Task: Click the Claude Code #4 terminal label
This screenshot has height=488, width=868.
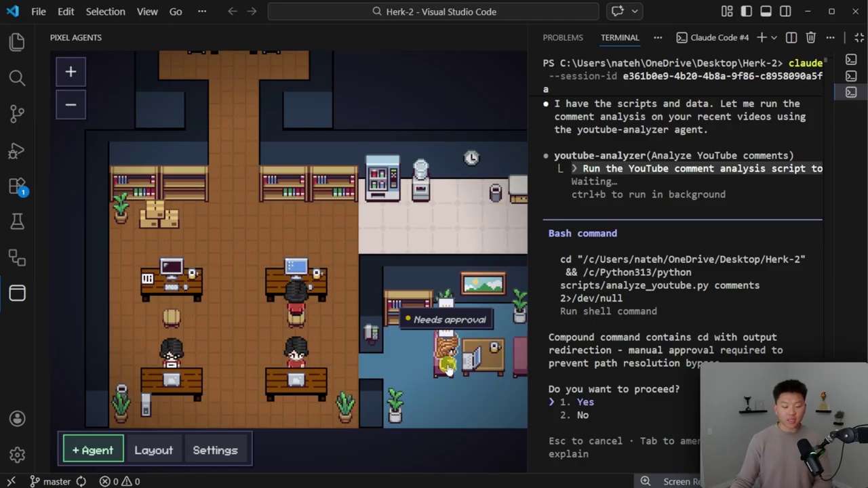Action: click(x=712, y=37)
